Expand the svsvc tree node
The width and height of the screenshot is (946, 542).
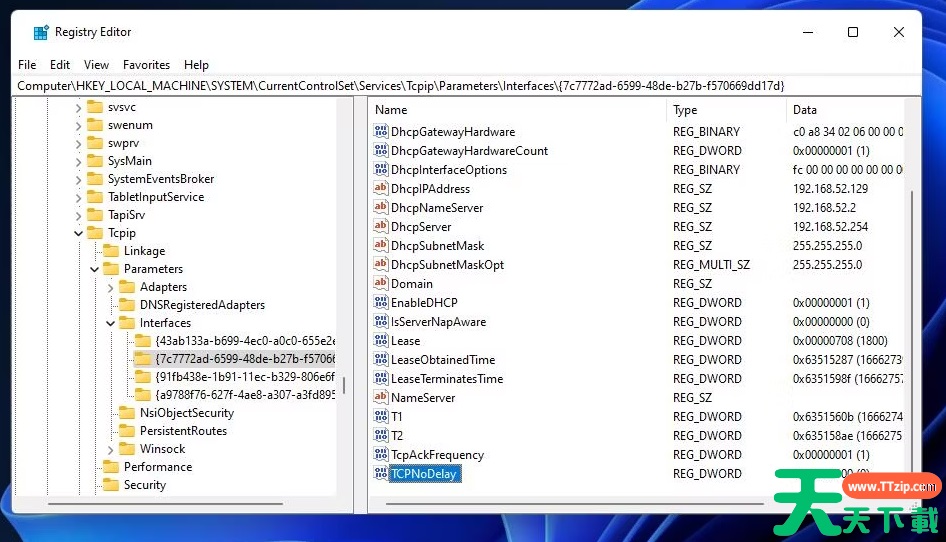pyautogui.click(x=78, y=107)
